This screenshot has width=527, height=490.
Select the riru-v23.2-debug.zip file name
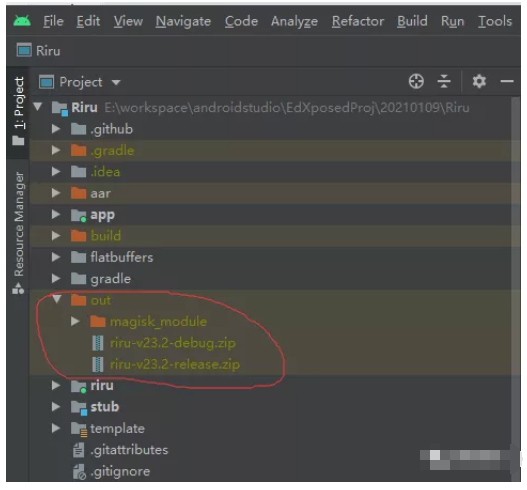click(173, 343)
